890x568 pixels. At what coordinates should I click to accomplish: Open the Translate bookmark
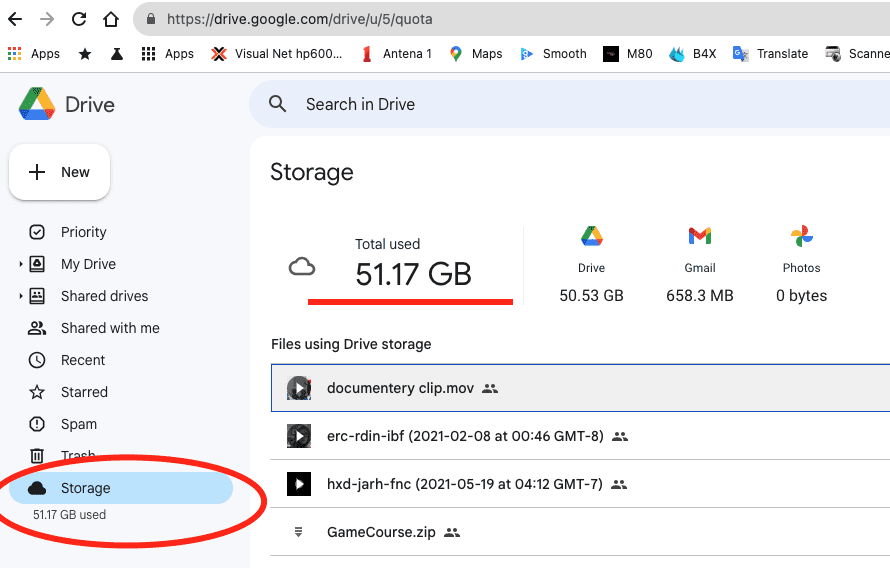point(770,53)
